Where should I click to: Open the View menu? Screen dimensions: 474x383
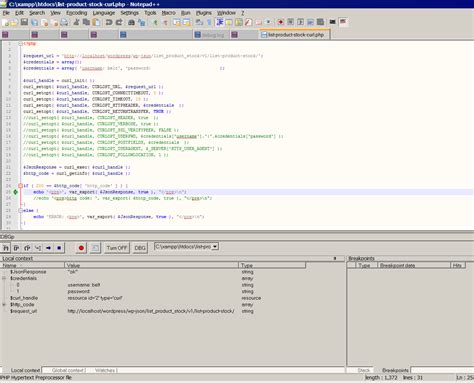[55, 13]
